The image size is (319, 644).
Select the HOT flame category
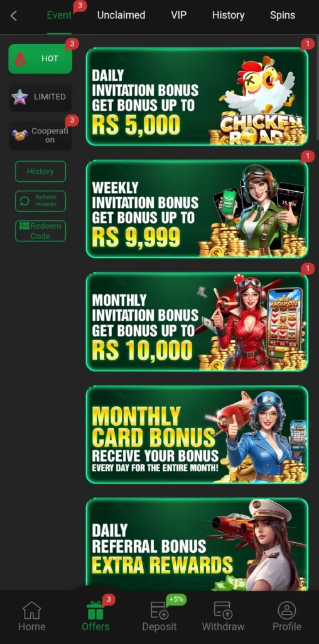click(40, 58)
